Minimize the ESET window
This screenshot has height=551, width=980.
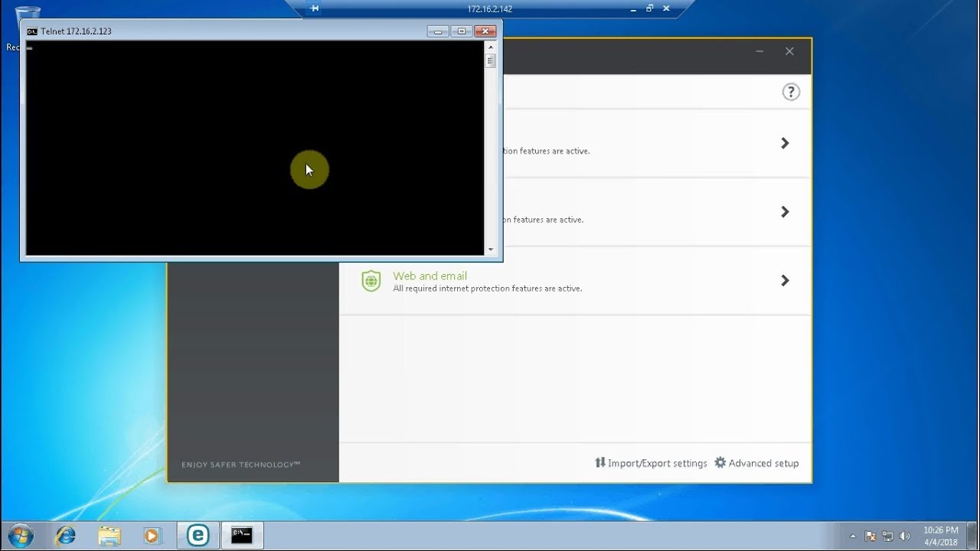pyautogui.click(x=759, y=51)
